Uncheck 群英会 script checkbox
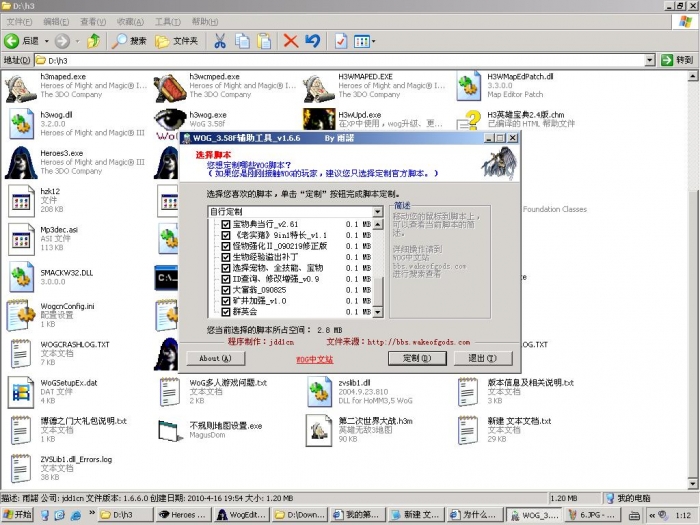The image size is (700, 525). click(226, 312)
